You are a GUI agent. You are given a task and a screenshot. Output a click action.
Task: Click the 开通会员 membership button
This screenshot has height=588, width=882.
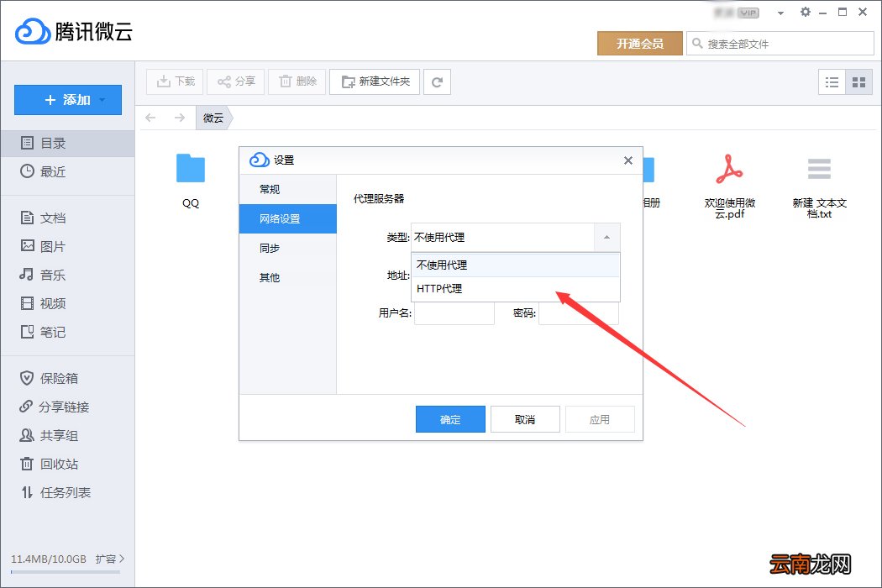pos(639,42)
